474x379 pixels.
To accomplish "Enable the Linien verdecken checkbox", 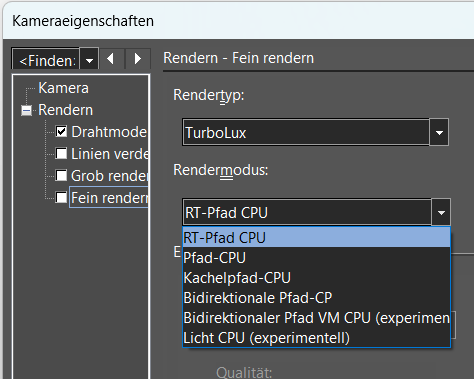I will (61, 154).
